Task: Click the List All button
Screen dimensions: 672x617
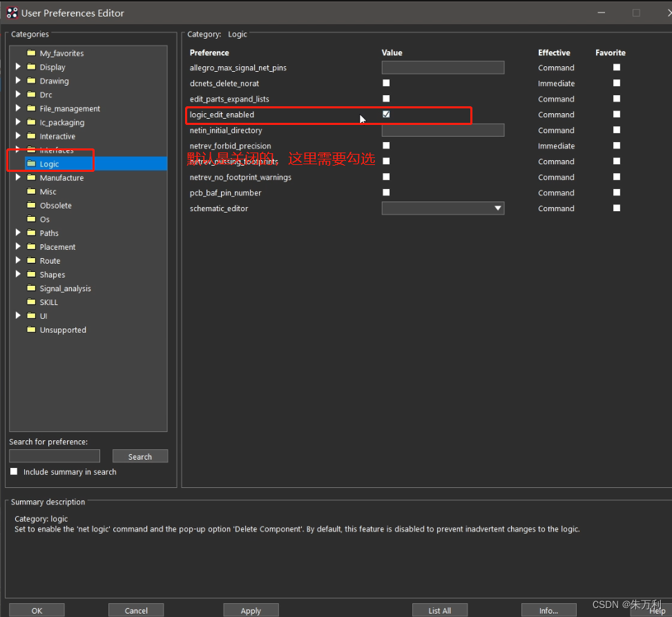Action: pos(440,610)
